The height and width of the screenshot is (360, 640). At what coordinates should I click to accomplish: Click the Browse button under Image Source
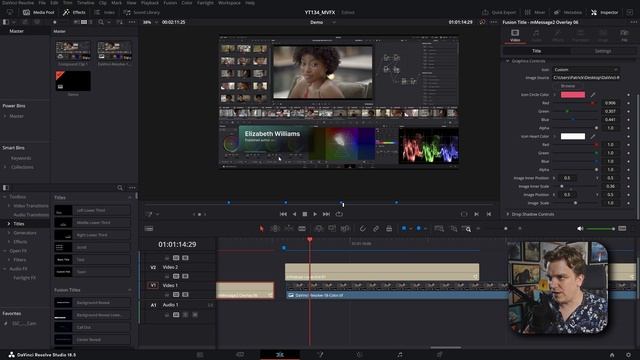[x=567, y=86]
